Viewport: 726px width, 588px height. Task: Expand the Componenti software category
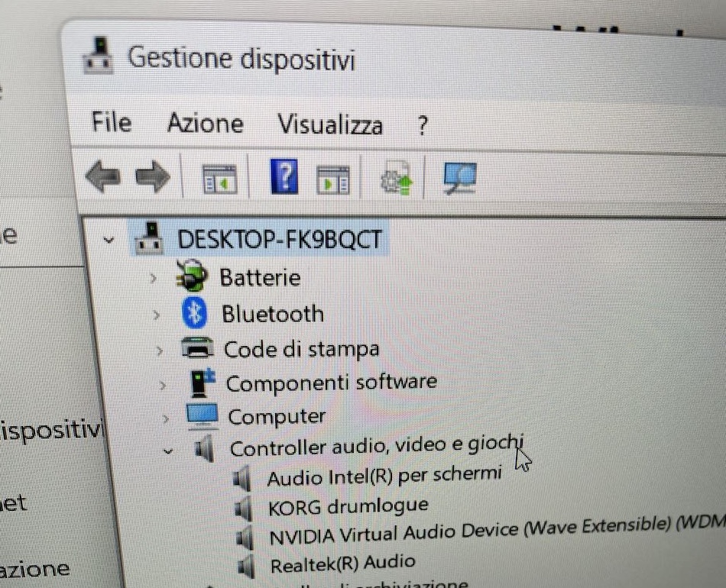(163, 385)
